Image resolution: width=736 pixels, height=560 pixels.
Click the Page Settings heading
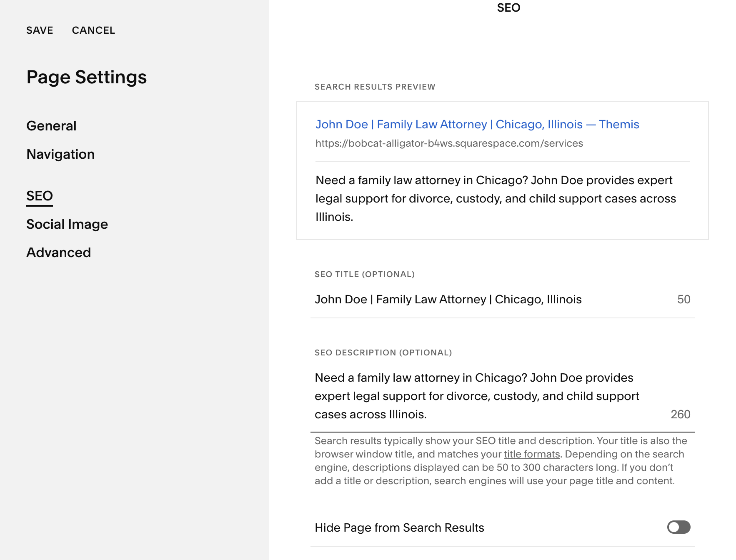point(87,77)
